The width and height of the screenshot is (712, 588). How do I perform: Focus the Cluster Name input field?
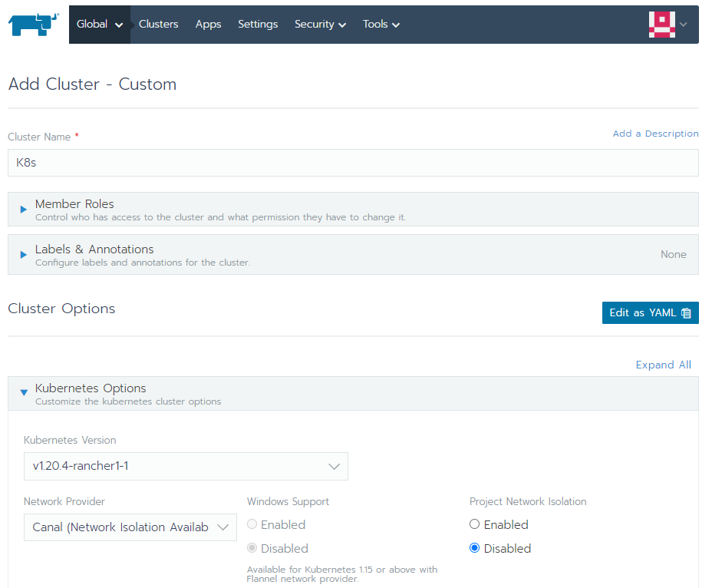point(353,163)
